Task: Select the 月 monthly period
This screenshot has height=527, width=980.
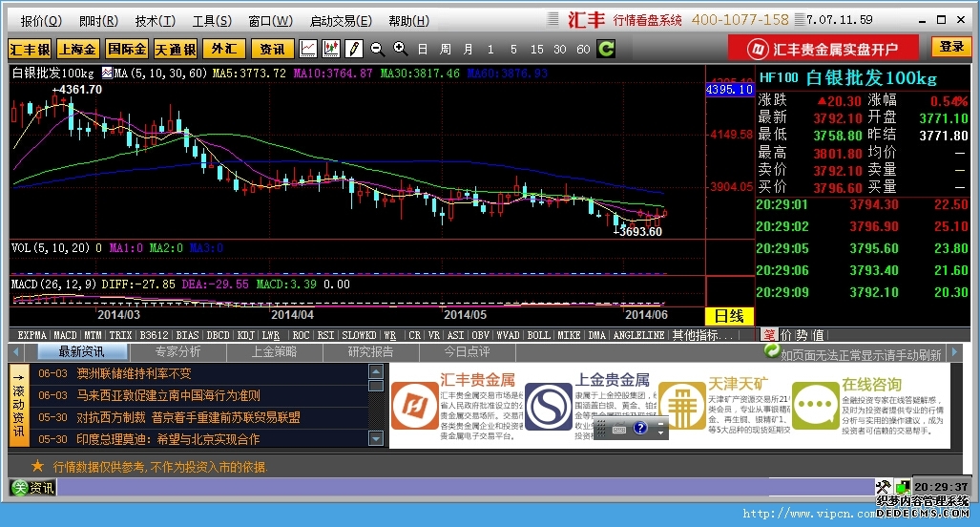Action: (x=469, y=49)
